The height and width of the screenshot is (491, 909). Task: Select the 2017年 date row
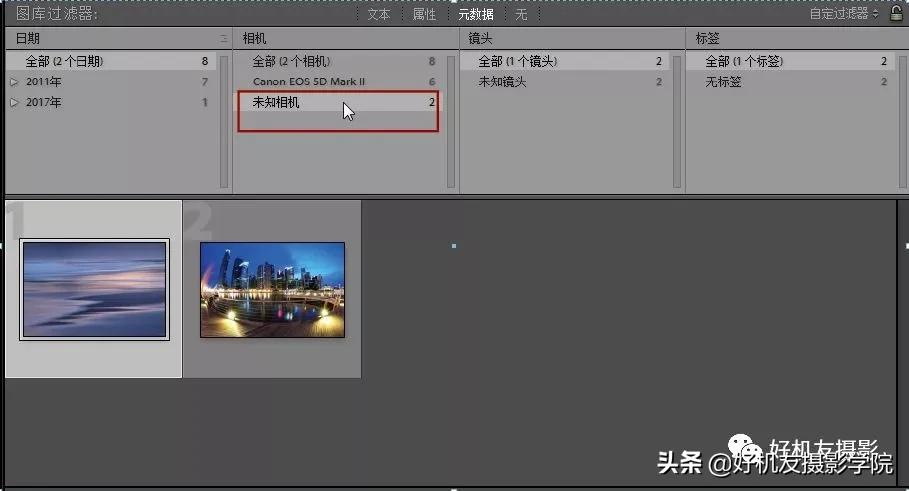[x=110, y=103]
